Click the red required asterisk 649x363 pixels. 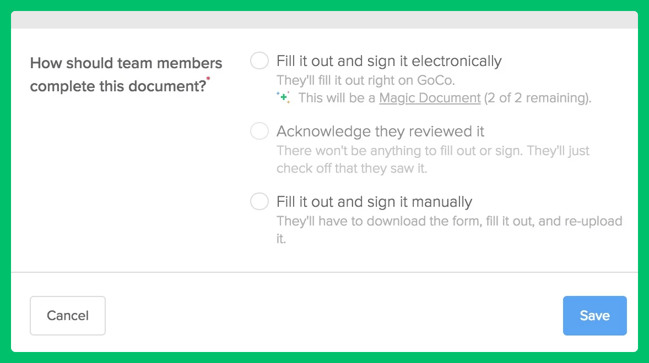coord(208,78)
